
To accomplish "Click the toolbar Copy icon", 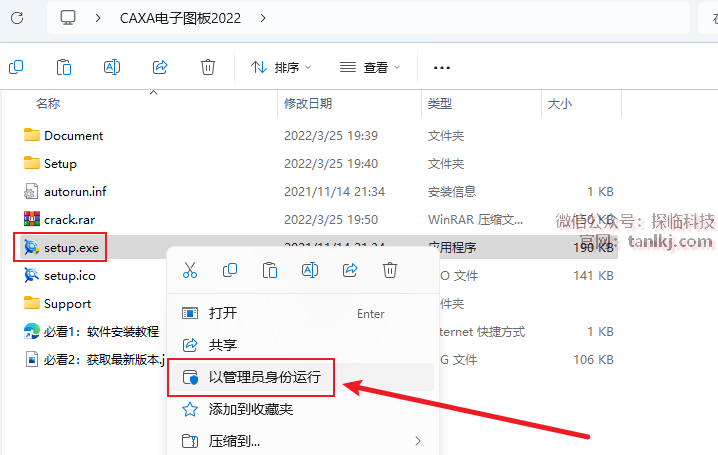I will tap(16, 67).
